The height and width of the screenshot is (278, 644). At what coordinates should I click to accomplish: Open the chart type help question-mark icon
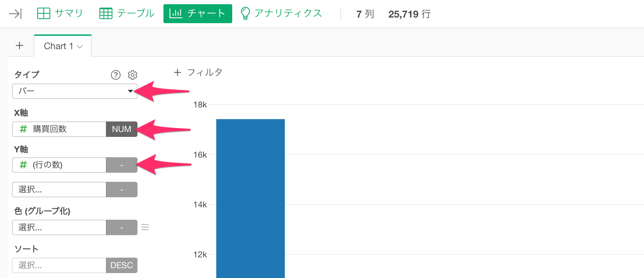click(x=116, y=75)
